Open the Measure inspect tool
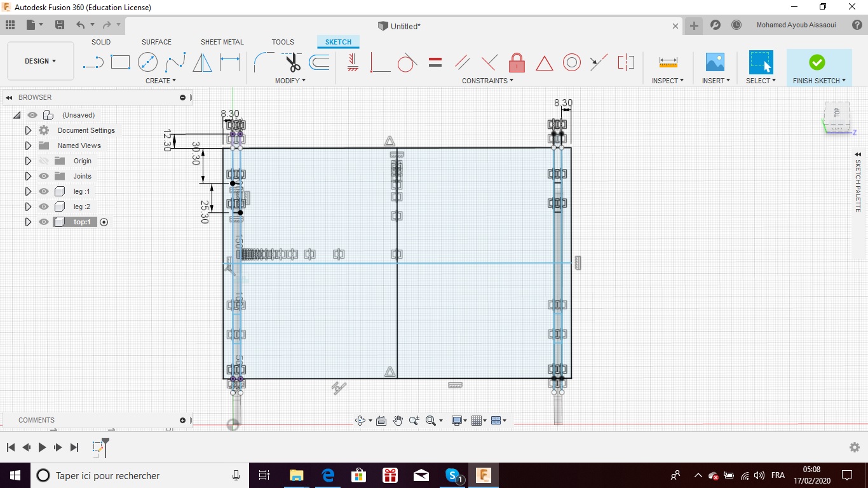Screen dimensions: 868x488 (668, 62)
